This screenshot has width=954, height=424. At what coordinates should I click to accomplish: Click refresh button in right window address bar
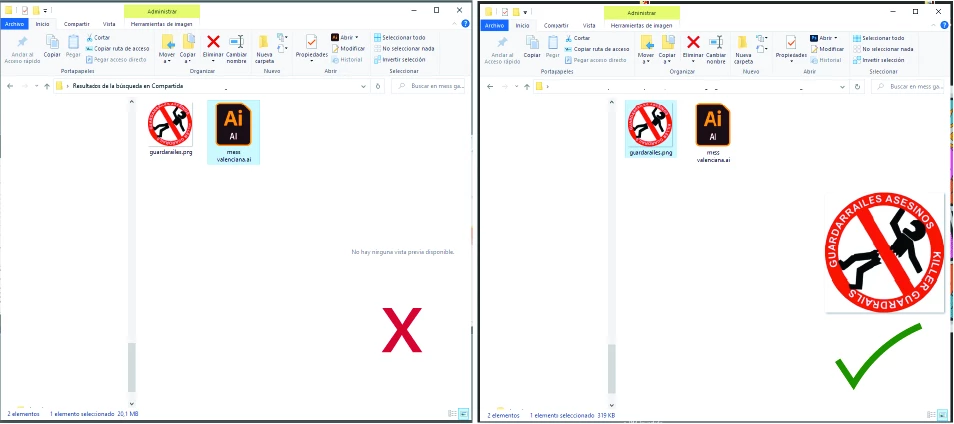pos(857,86)
